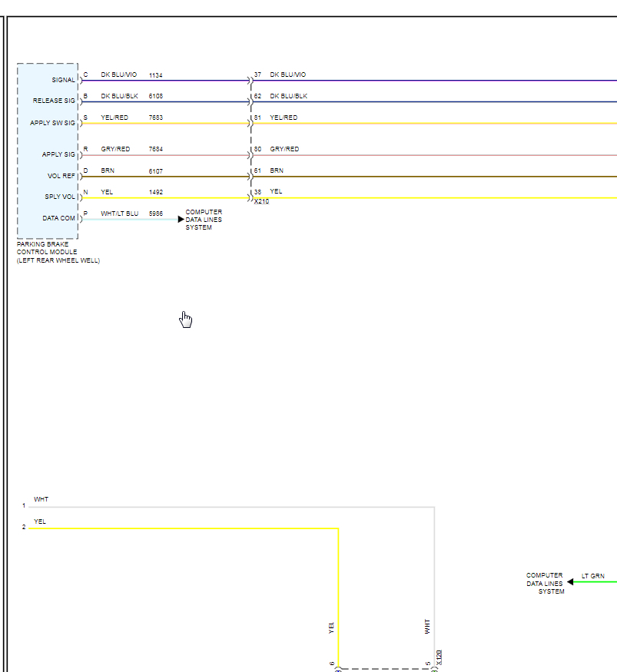Select circuit number 7684
This screenshot has width=617, height=672.
pos(156,149)
